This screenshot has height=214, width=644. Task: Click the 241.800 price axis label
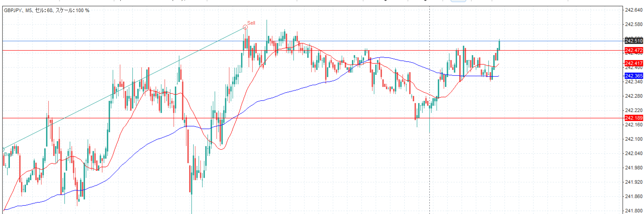(x=633, y=211)
